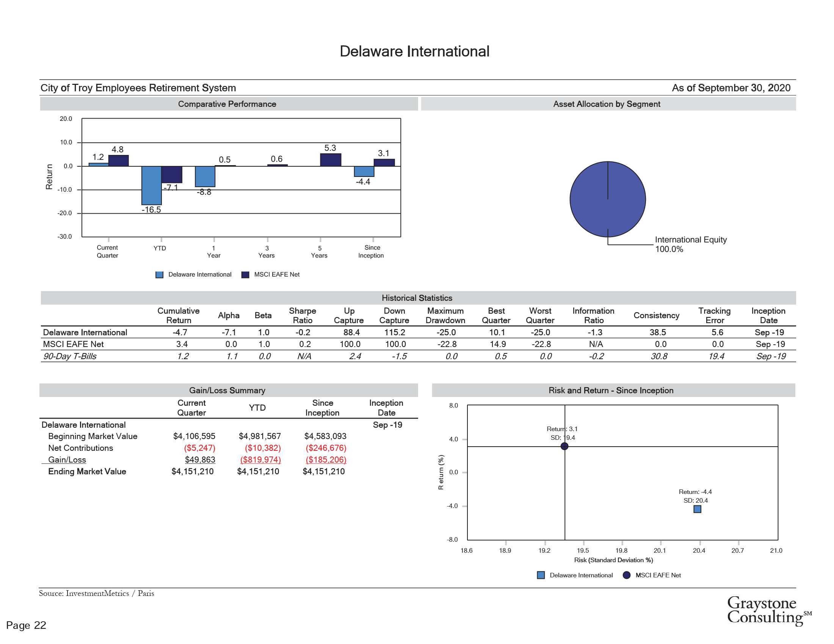The image size is (834, 644).
Task: Select the International Equity pie chart
Action: pos(608,199)
